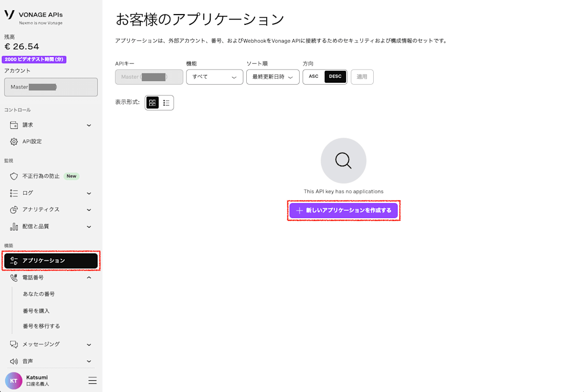Switch to grid view display

[x=152, y=103]
